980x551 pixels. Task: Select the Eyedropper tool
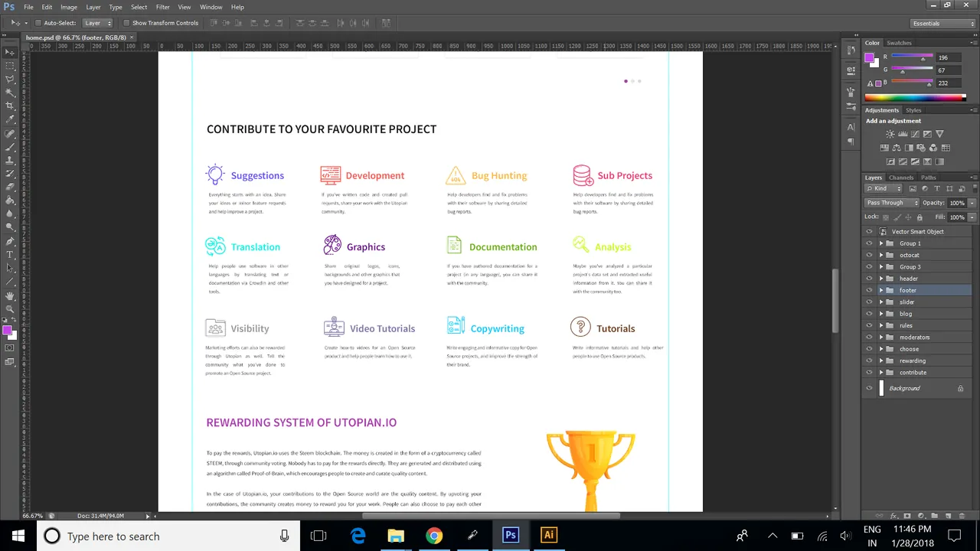(9, 119)
